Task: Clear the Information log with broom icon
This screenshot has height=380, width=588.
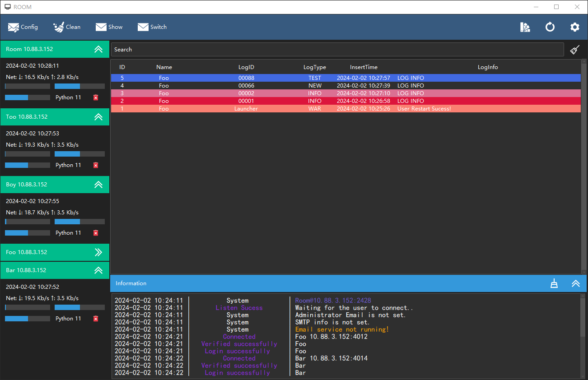Action: point(554,283)
